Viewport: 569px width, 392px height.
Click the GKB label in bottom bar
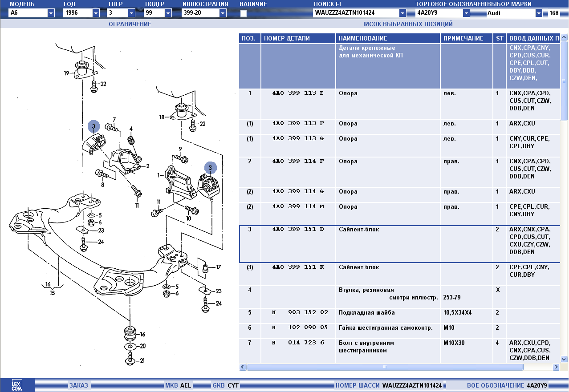(x=219, y=385)
